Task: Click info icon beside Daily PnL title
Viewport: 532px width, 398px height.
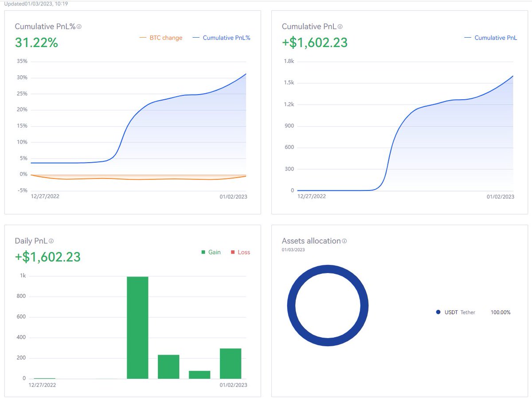Action: click(51, 241)
